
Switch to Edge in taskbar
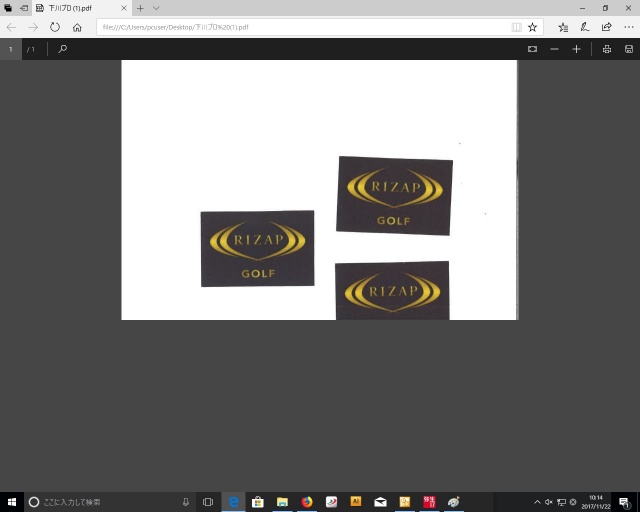click(233, 502)
